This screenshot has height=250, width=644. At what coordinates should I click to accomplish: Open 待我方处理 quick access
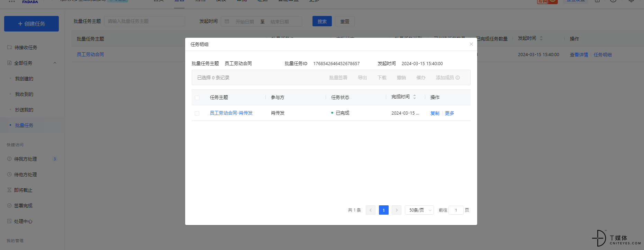[x=25, y=159]
